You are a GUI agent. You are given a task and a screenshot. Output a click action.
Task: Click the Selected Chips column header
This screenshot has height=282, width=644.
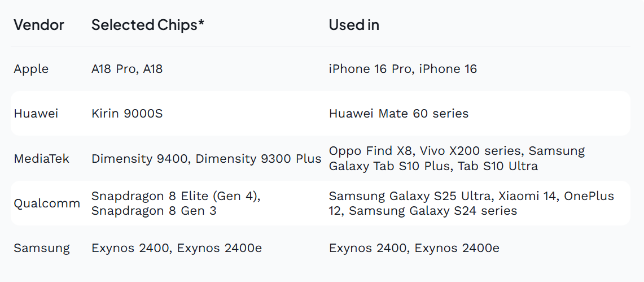[148, 25]
